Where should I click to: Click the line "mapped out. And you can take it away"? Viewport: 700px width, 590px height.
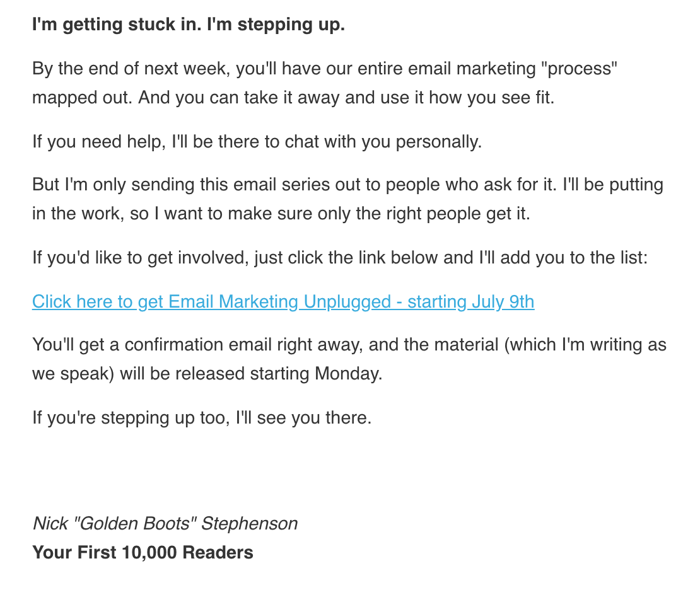(x=293, y=97)
